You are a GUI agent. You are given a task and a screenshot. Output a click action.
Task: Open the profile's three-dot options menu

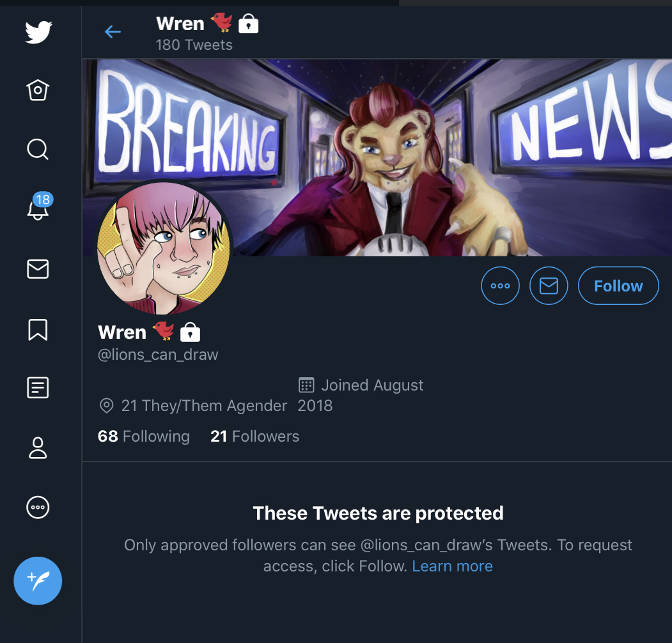500,286
